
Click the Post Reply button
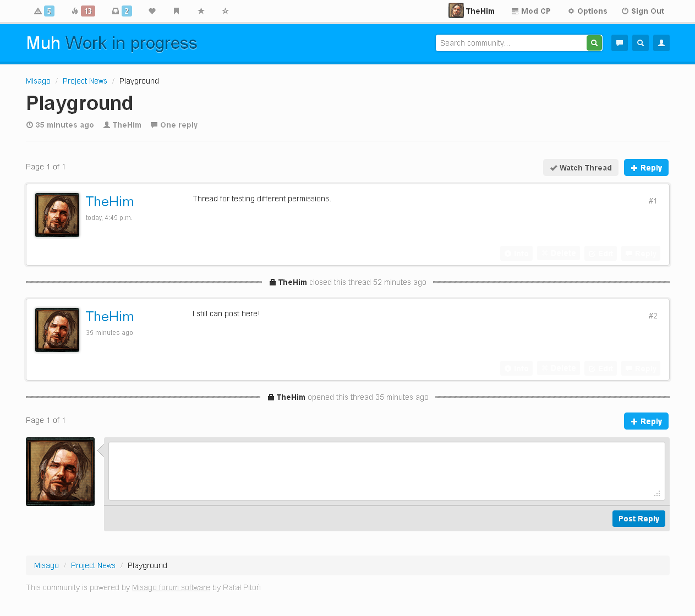[638, 519]
